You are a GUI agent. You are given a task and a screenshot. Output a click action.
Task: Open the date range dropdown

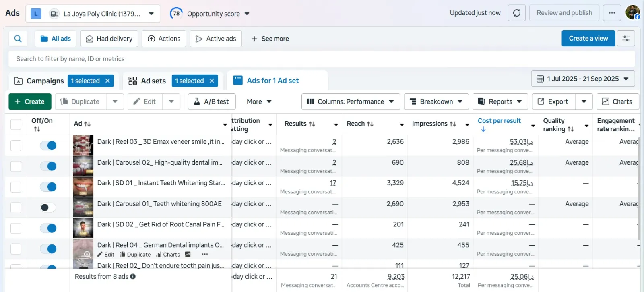tap(583, 79)
